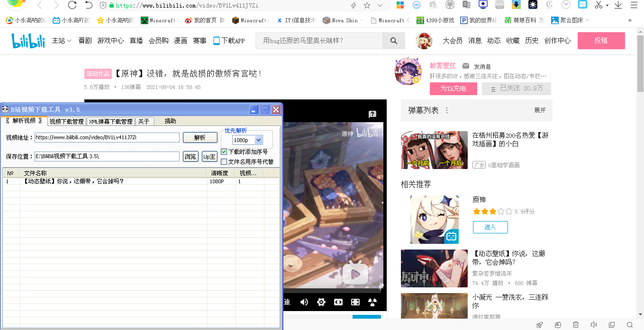Toggle widescreen mode in player
Screen dimensions: 644x330
pos(338,302)
